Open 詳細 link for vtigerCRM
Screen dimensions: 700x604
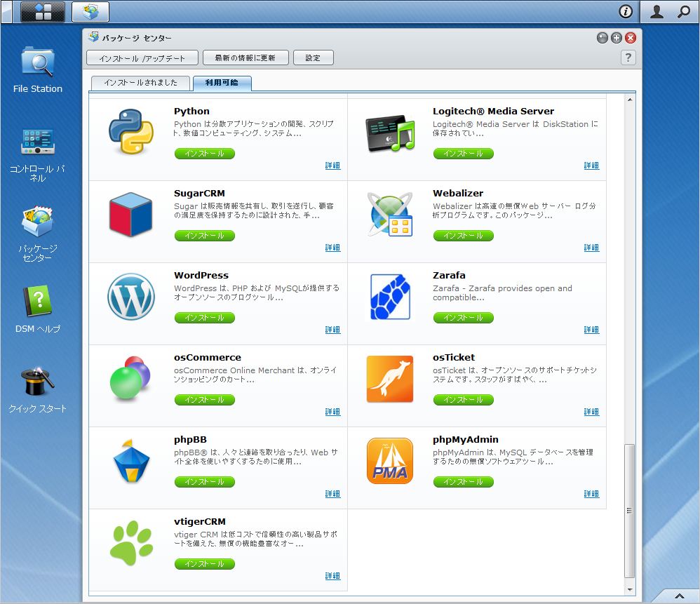point(332,577)
